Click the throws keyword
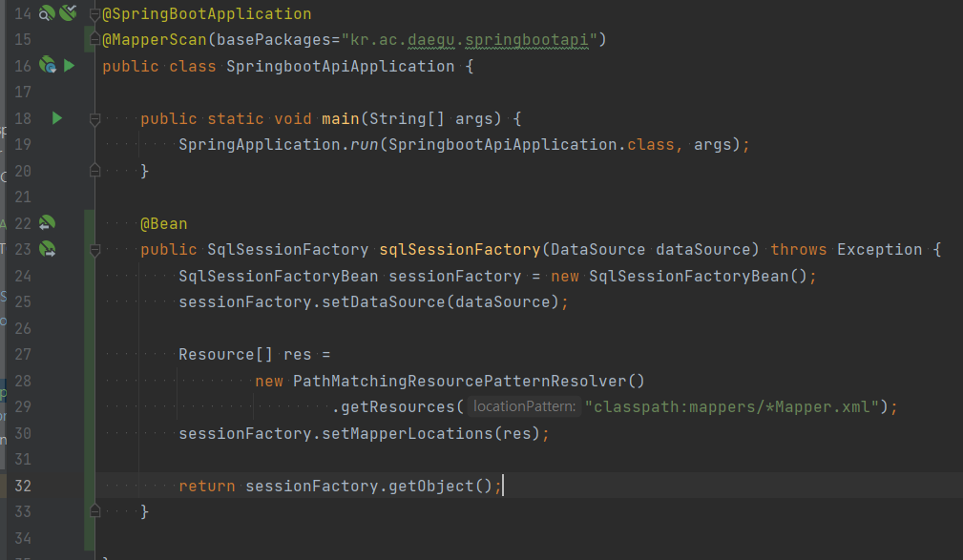The width and height of the screenshot is (963, 560). [x=799, y=250]
